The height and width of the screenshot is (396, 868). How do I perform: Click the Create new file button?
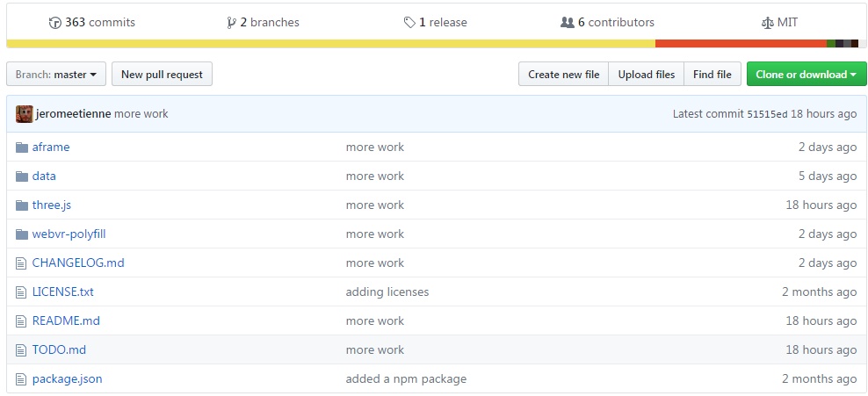563,75
